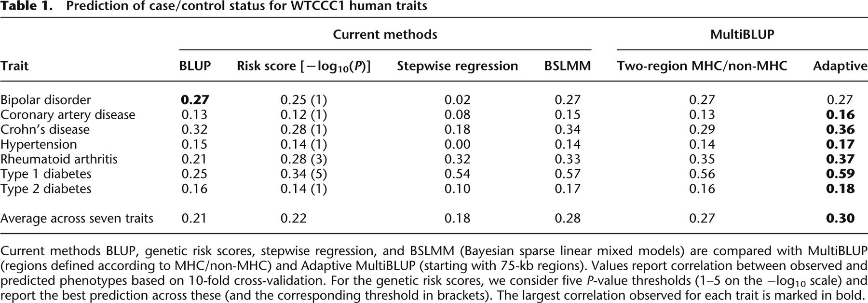
Task: Click the "Current methods" group header
Action: (x=385, y=35)
